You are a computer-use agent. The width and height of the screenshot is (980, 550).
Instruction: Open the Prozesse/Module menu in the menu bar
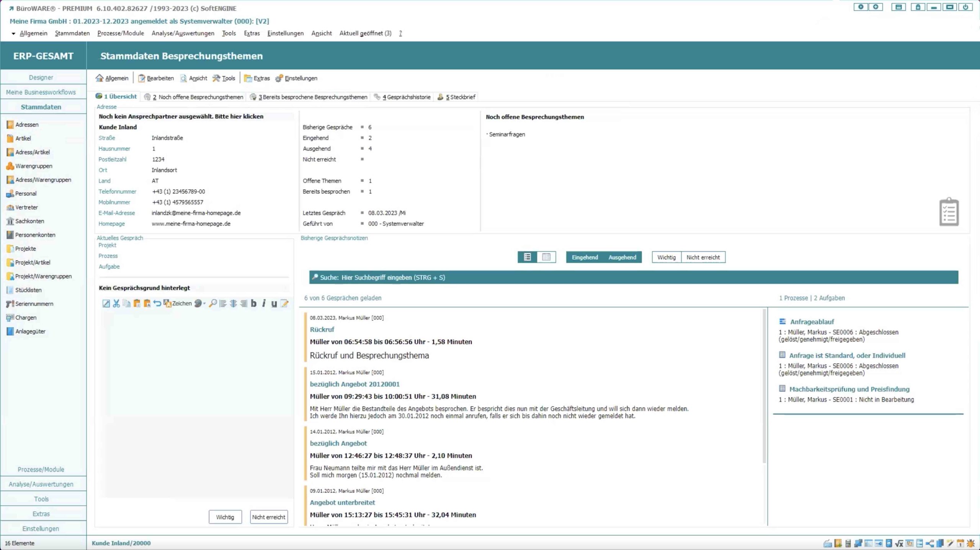click(x=121, y=33)
